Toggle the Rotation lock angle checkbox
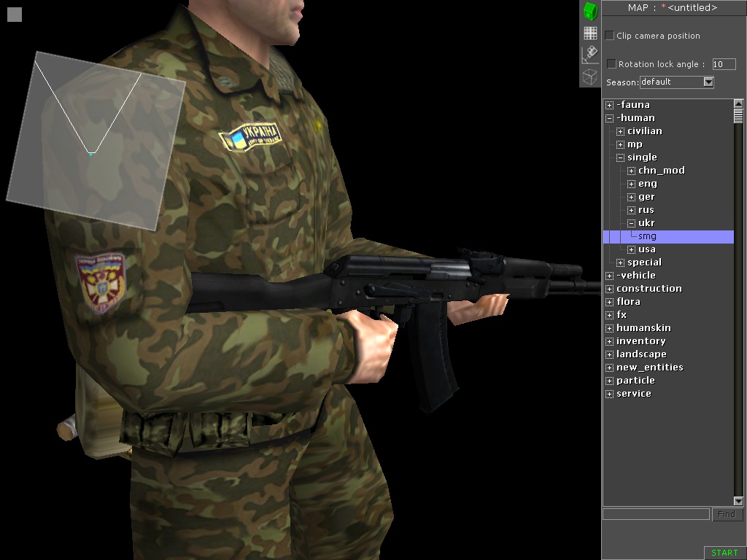Viewport: 747px width, 560px height. point(611,63)
